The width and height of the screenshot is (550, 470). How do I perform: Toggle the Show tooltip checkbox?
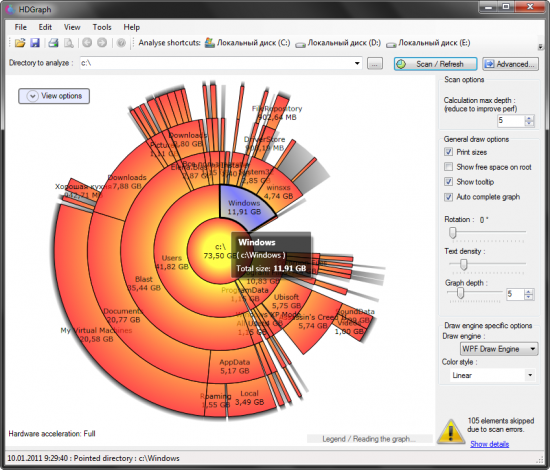pyautogui.click(x=448, y=181)
